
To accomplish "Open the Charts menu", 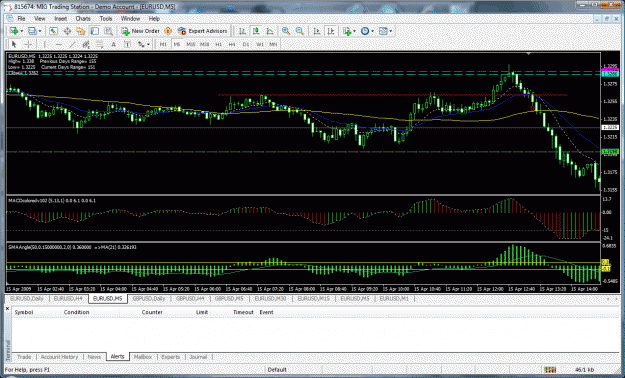I will click(x=83, y=19).
